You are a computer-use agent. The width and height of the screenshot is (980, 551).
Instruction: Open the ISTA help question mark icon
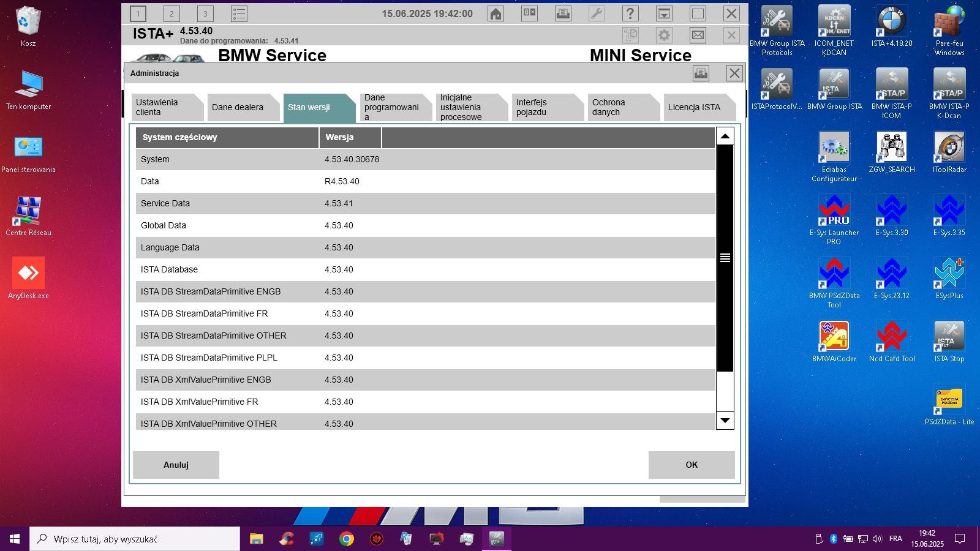(x=630, y=13)
